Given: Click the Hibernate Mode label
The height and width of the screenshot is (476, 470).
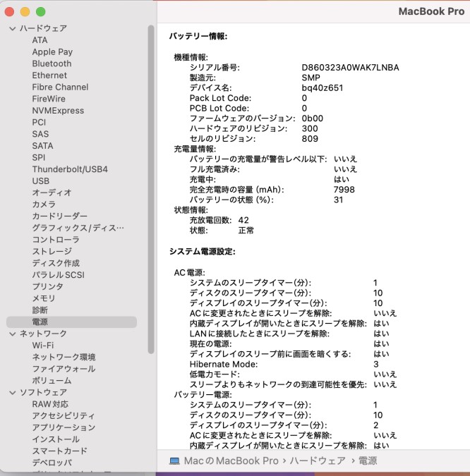Looking at the screenshot, I should 224,365.
